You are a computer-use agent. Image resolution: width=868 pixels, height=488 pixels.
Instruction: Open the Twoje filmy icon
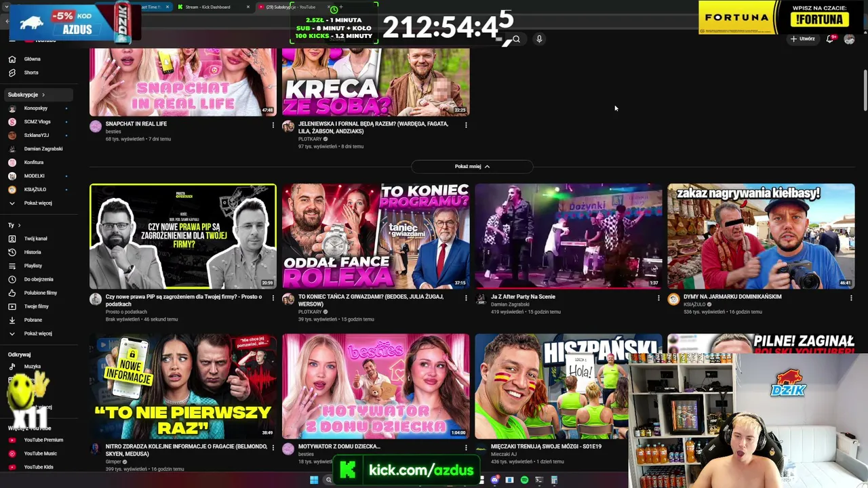coord(12,306)
